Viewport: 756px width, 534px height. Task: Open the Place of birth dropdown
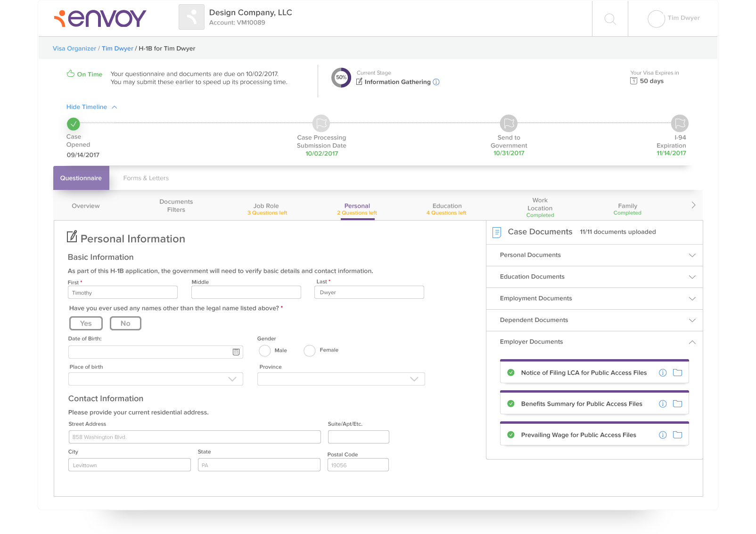coord(156,379)
